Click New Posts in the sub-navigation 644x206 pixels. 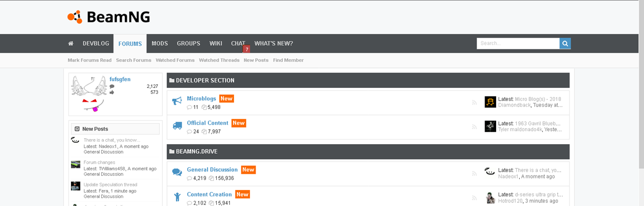pos(256,60)
